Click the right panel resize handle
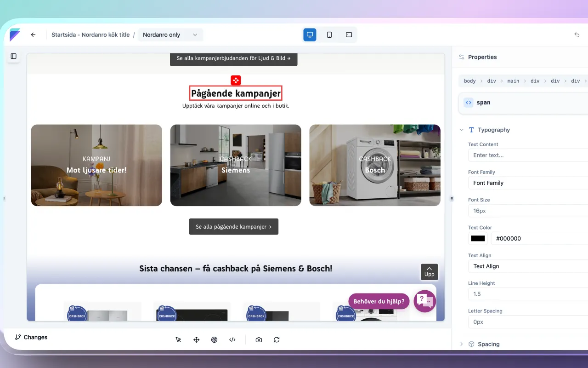 pyautogui.click(x=452, y=199)
